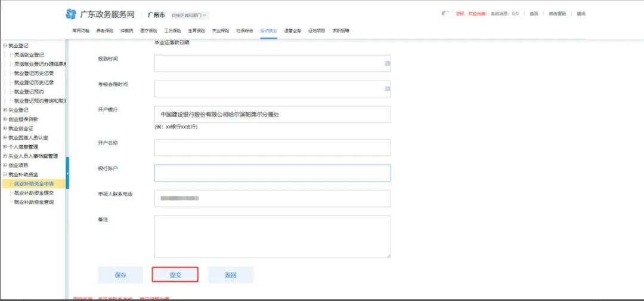Open 就业登记预约查询和取消 sidebar item
The width and height of the screenshot is (644, 301).
pyautogui.click(x=41, y=101)
